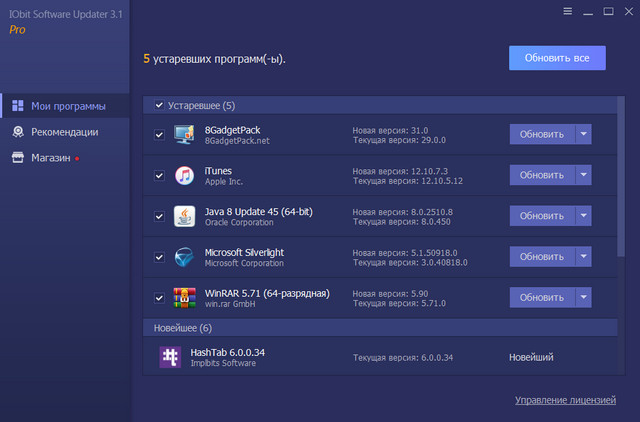Select Мои программы in the sidebar

click(x=66, y=106)
